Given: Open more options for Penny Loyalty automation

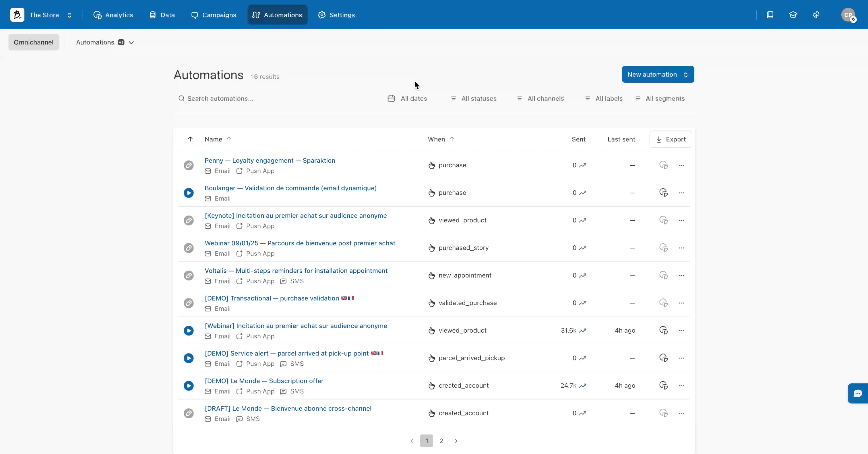Looking at the screenshot, I should (x=681, y=165).
